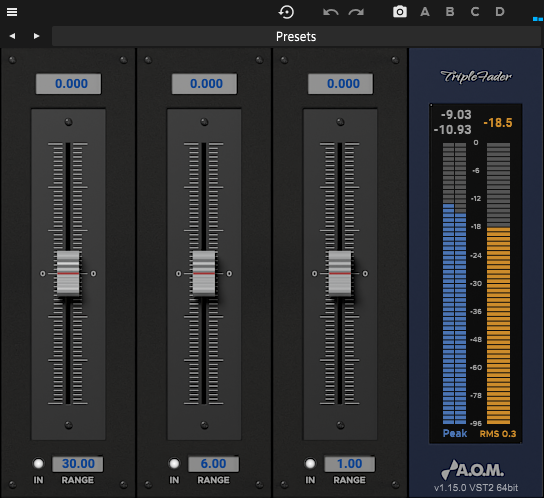544x498 pixels.
Task: Click the redo arrow icon
Action: pyautogui.click(x=356, y=12)
